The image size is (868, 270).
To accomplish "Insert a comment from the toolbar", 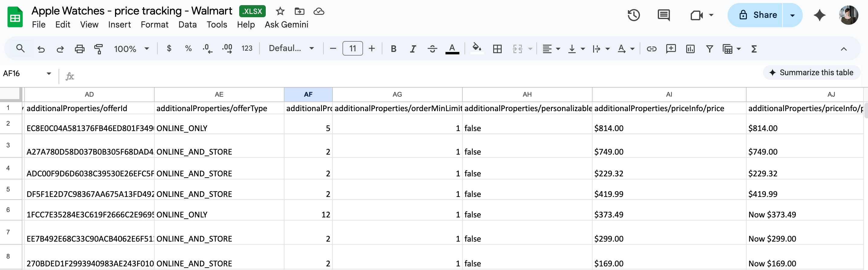I will click(x=671, y=49).
